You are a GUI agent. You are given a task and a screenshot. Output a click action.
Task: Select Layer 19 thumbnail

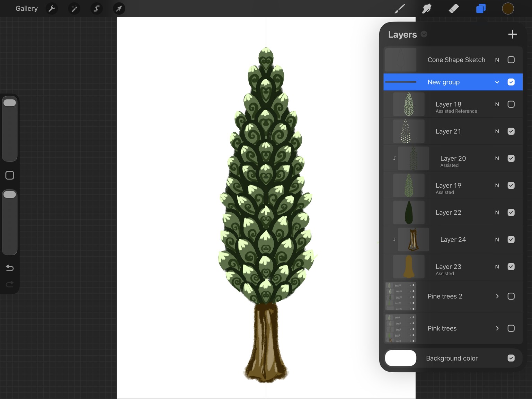tap(409, 185)
